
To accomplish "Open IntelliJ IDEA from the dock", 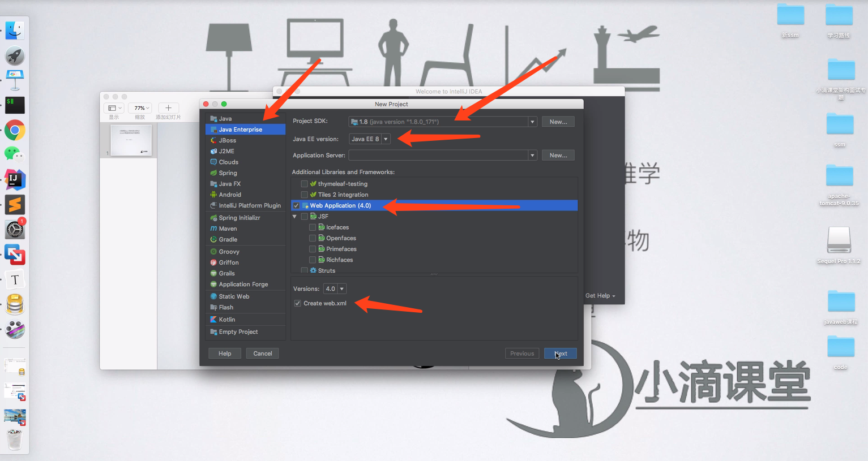I will (15, 180).
